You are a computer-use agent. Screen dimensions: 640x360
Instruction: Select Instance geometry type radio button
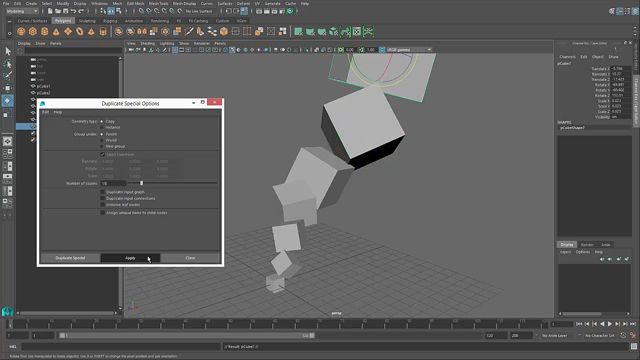tap(102, 127)
